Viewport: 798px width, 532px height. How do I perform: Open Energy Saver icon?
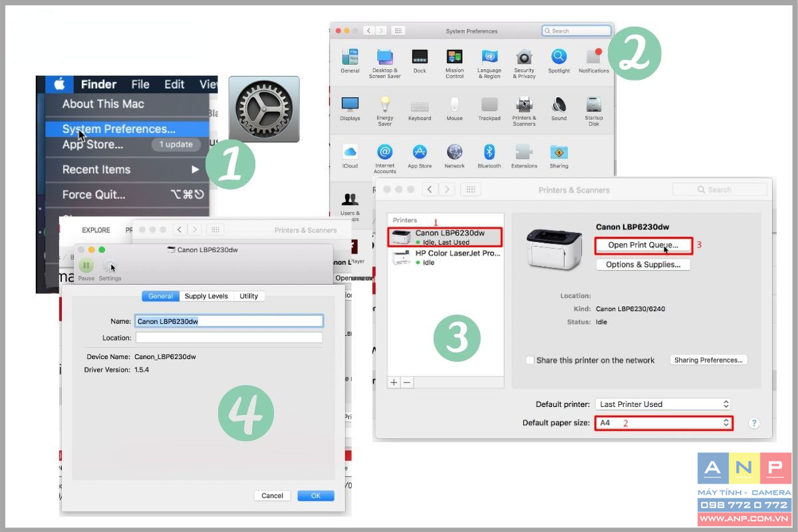click(385, 104)
